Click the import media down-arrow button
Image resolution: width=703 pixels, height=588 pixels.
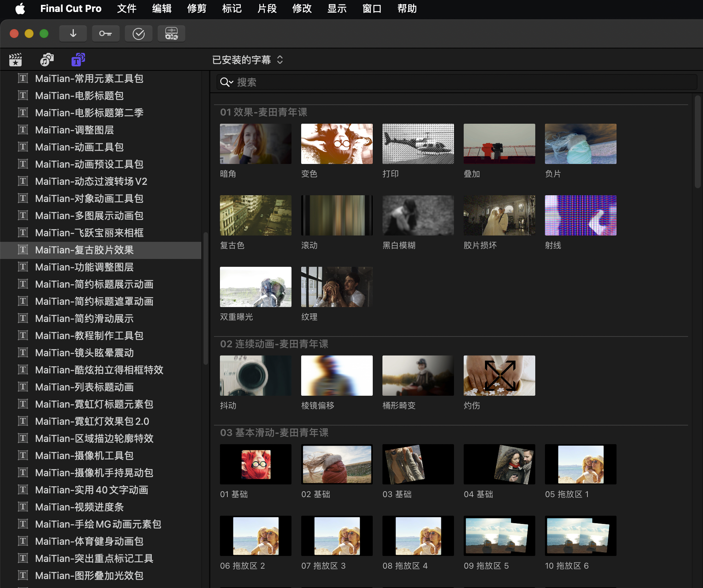(x=73, y=34)
